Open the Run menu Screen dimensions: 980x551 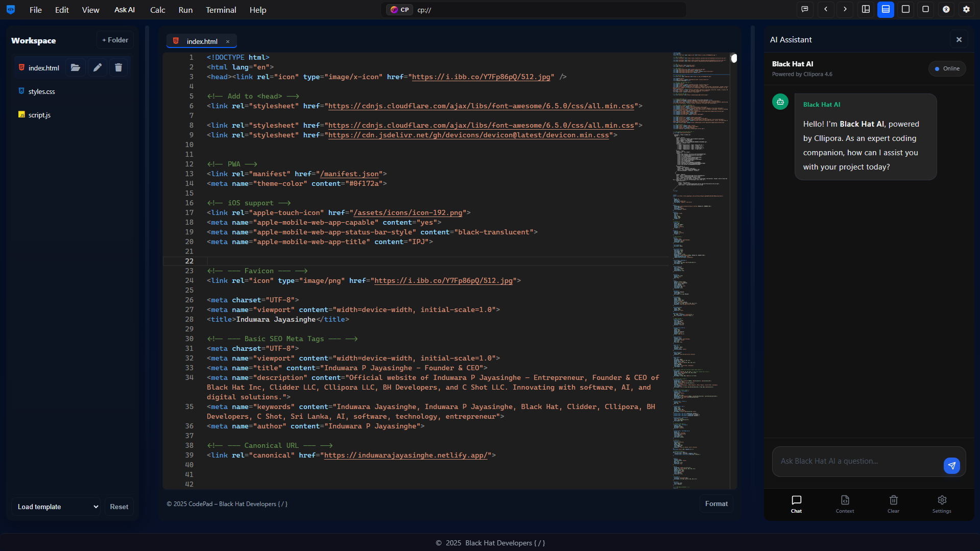tap(185, 10)
